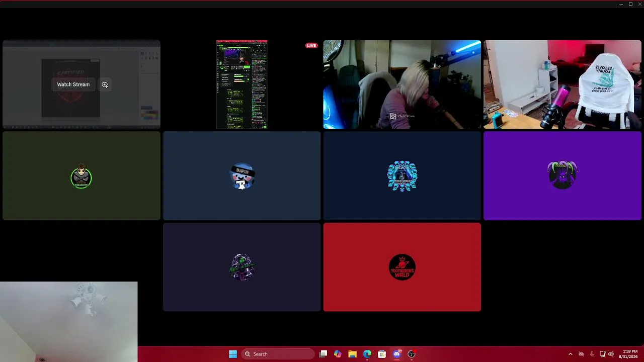
Task: Minimize the call window
Action: (x=621, y=4)
